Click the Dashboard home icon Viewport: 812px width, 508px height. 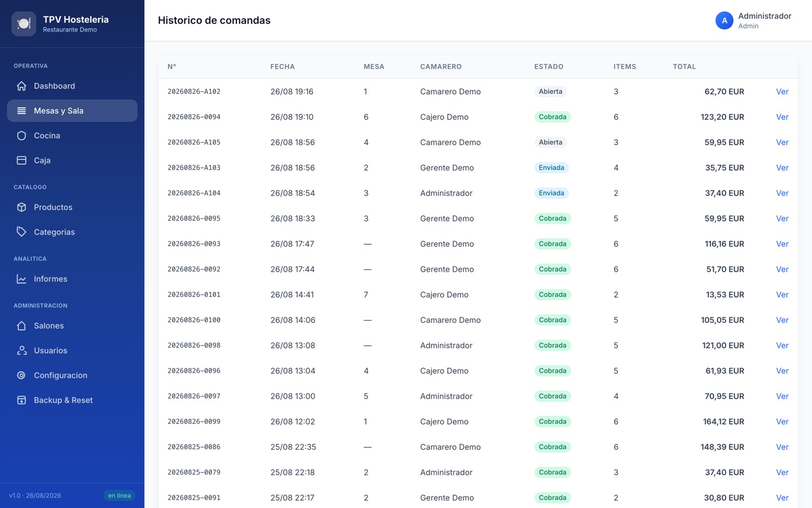(21, 86)
